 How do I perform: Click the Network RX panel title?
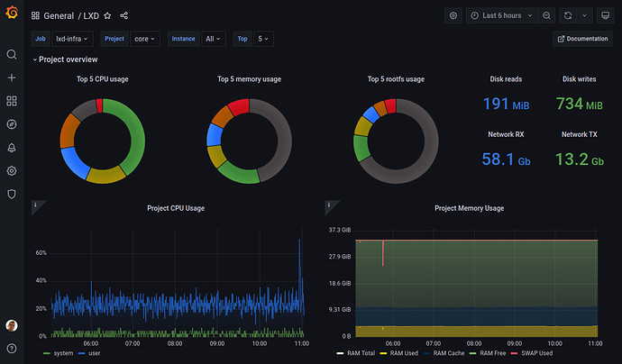coord(506,134)
